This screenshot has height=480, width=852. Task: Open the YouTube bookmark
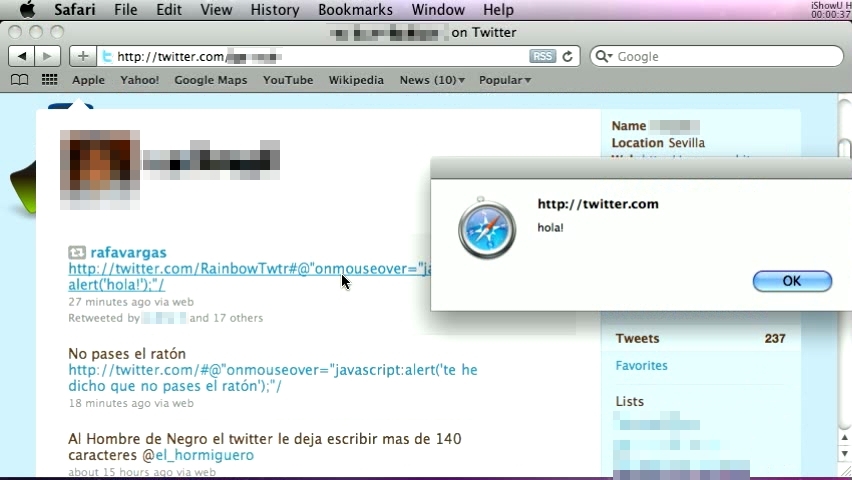tap(288, 80)
